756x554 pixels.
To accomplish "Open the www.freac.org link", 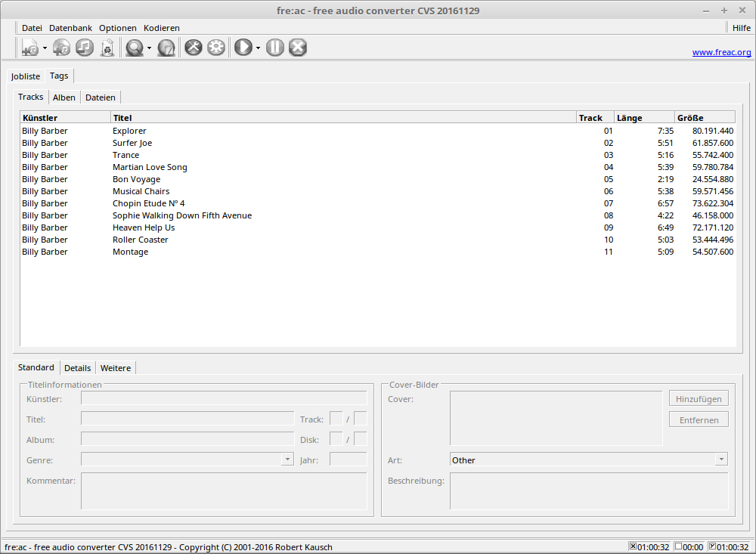I will [721, 53].
